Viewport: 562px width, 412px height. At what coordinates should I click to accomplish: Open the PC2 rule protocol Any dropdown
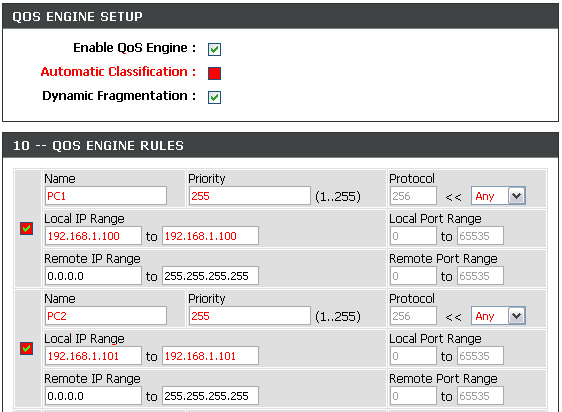coord(498,316)
